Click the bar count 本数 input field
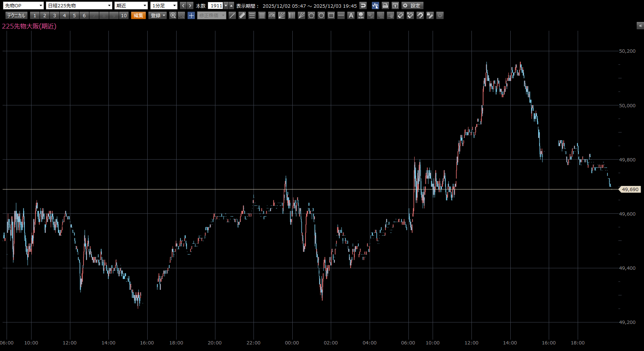Screen dimensions: 644x351 (216, 5)
